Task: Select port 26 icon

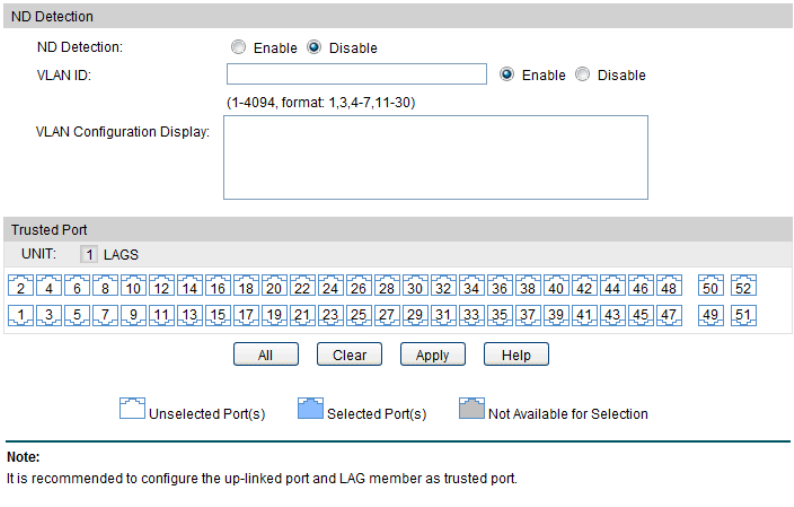Action: pos(359,286)
